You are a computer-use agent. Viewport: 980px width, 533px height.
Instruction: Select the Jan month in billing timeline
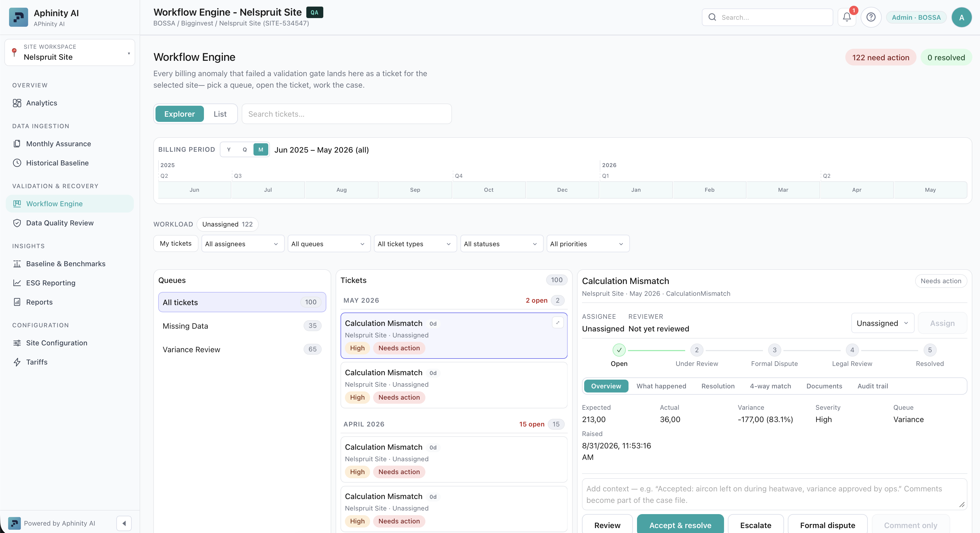(x=636, y=190)
